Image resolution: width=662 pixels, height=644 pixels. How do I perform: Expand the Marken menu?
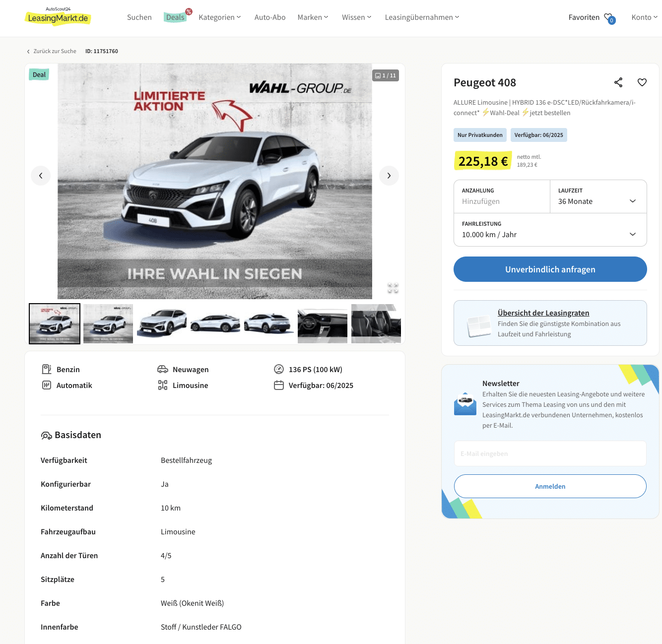pyautogui.click(x=313, y=17)
